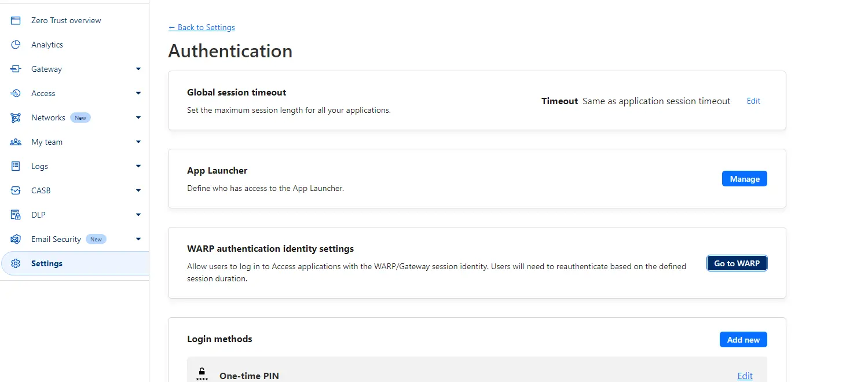Select the My team sidebar label
The width and height of the screenshot is (868, 382).
point(47,142)
